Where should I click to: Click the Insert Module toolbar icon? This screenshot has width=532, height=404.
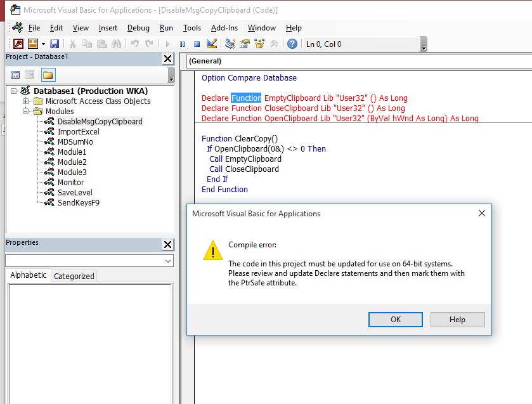[33, 44]
